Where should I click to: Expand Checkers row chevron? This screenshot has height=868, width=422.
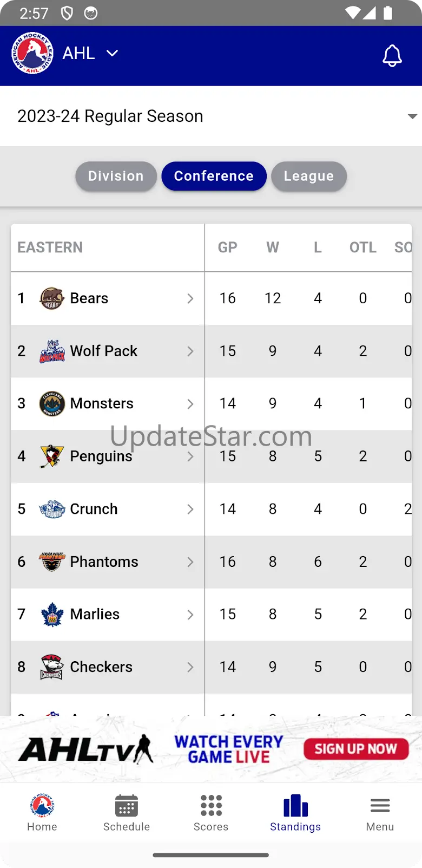click(190, 668)
